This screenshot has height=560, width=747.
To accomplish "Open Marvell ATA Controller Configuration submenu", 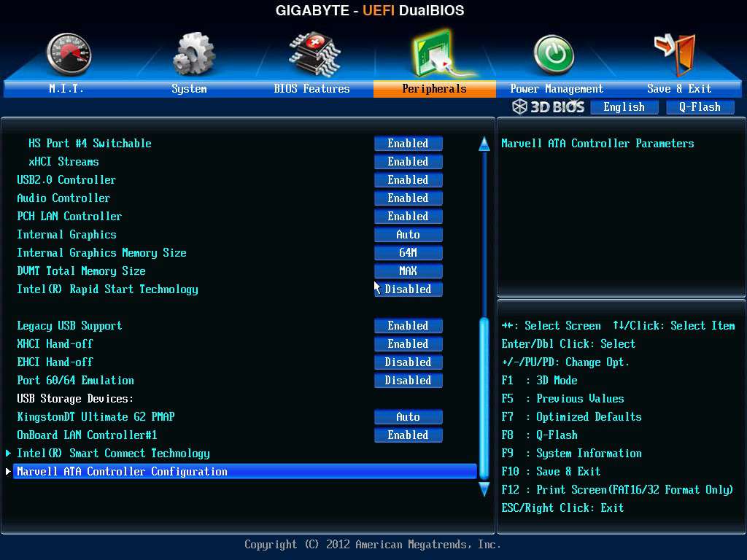I will 245,472.
